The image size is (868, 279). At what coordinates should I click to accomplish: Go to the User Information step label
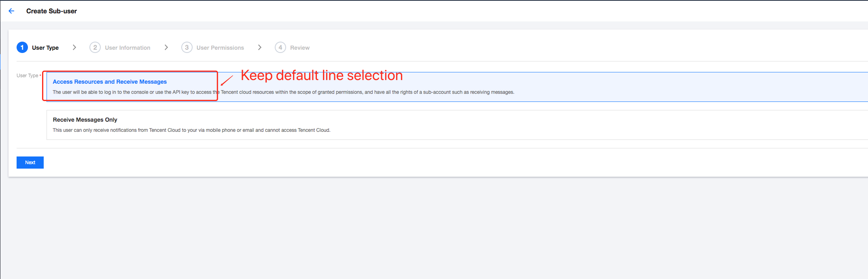tap(127, 48)
